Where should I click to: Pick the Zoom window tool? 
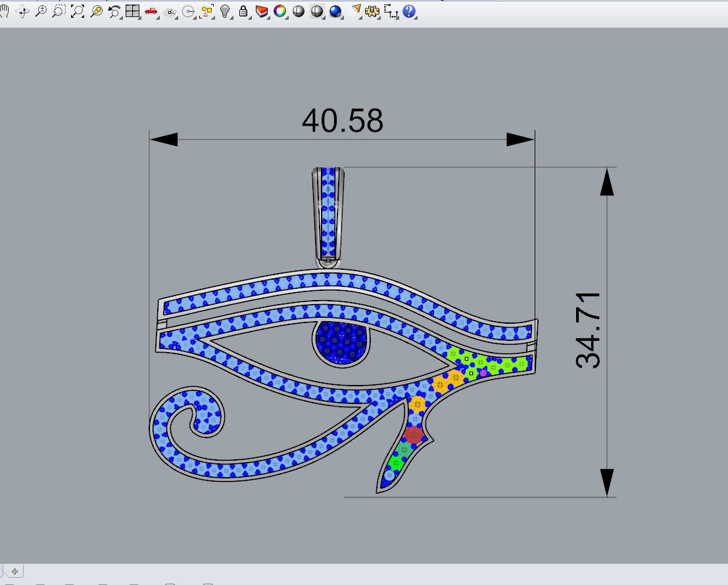(59, 11)
